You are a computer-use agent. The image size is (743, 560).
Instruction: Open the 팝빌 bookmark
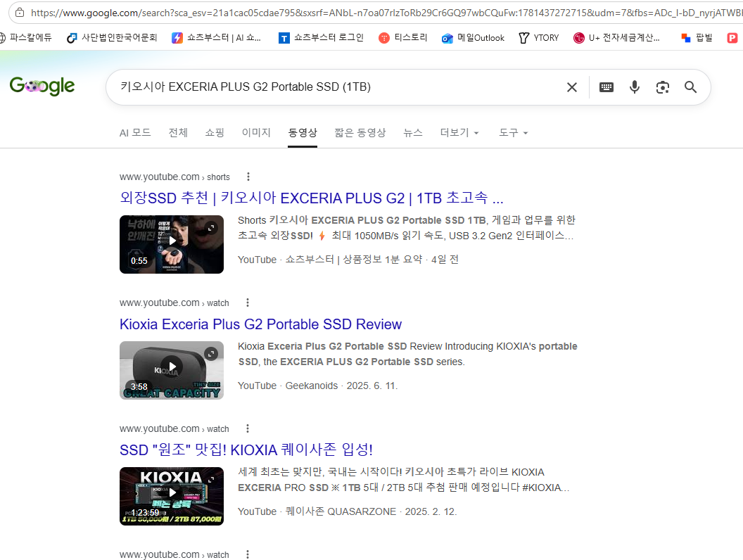(697, 38)
